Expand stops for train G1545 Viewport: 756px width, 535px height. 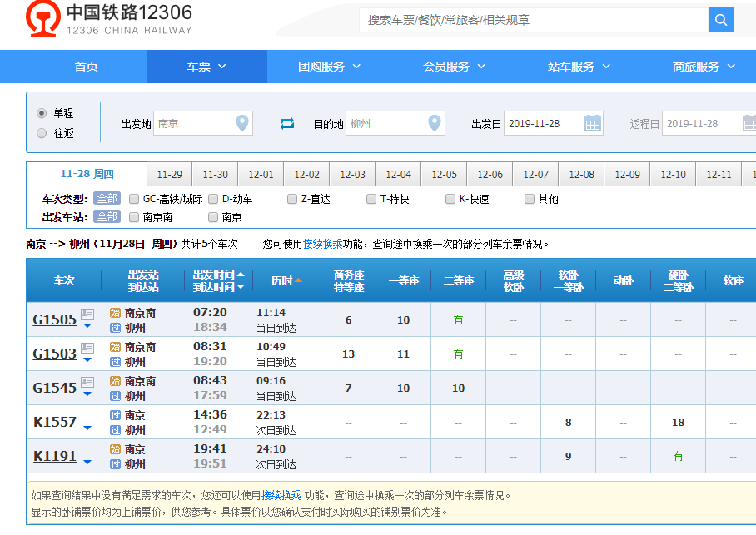coord(87,394)
